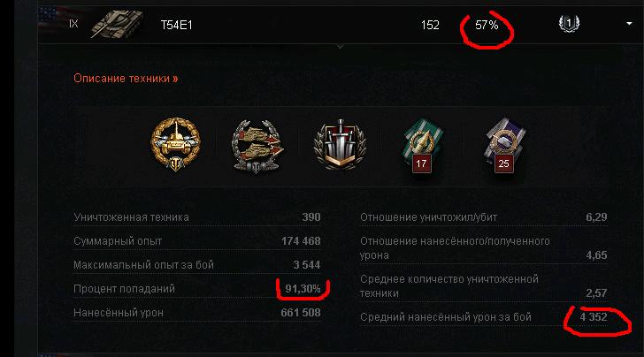This screenshot has width=644, height=357.
Task: Click the tier IX roman numeral
Action: (73, 24)
